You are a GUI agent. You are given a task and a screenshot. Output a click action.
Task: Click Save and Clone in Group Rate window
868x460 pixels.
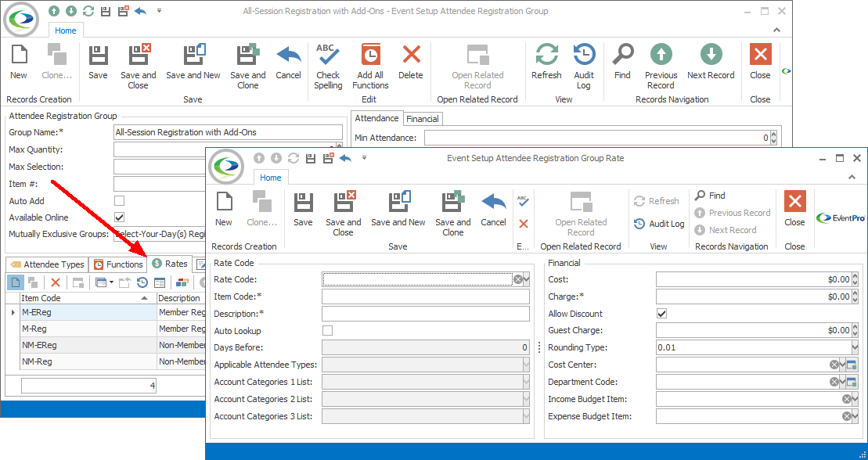click(453, 214)
